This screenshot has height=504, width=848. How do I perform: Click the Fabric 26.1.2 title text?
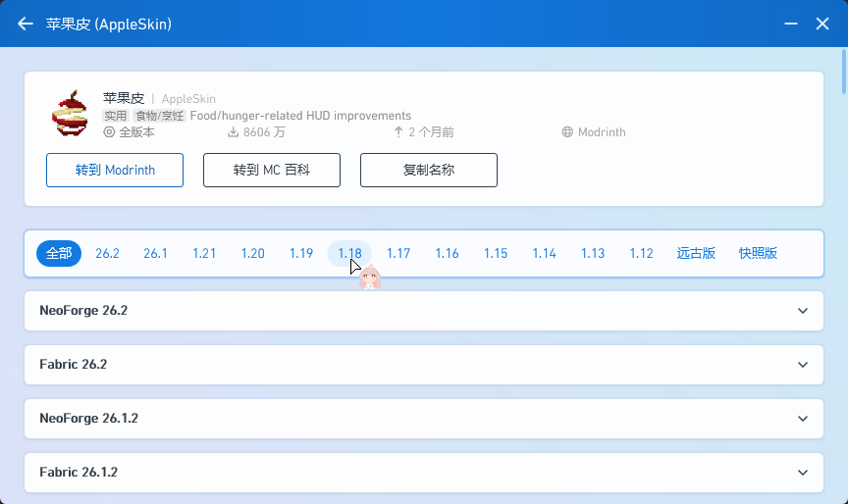(79, 473)
